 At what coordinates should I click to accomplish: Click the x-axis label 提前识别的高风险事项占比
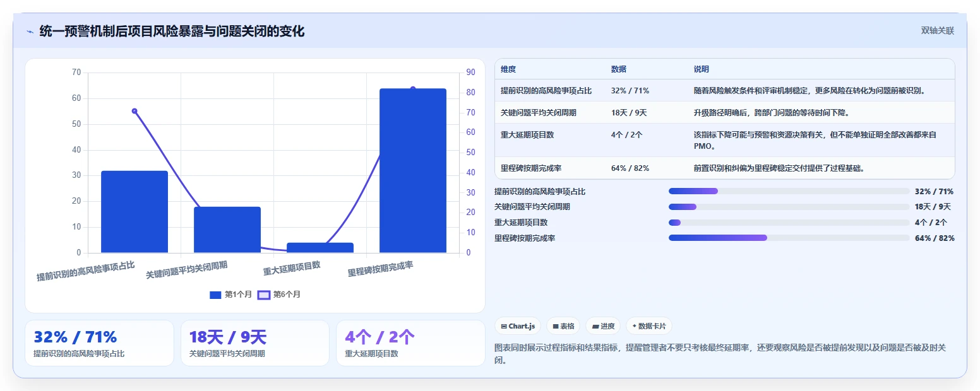(86, 271)
